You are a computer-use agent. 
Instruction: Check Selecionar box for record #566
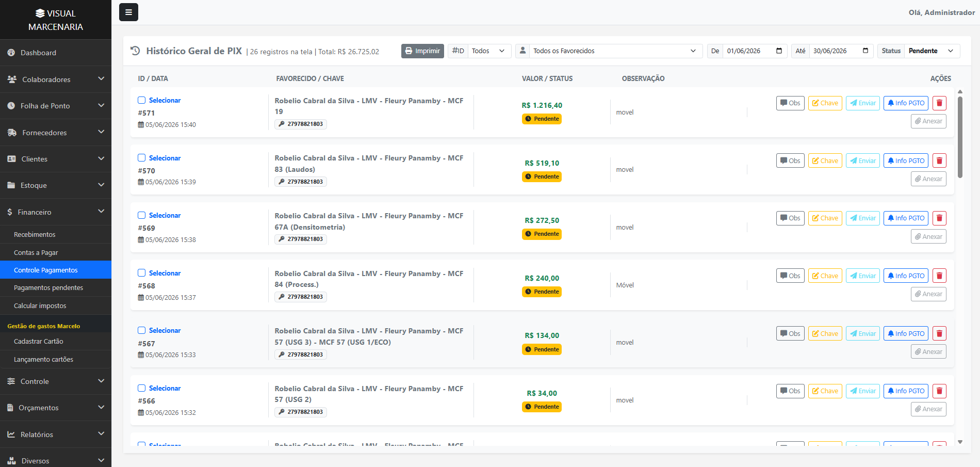point(141,388)
